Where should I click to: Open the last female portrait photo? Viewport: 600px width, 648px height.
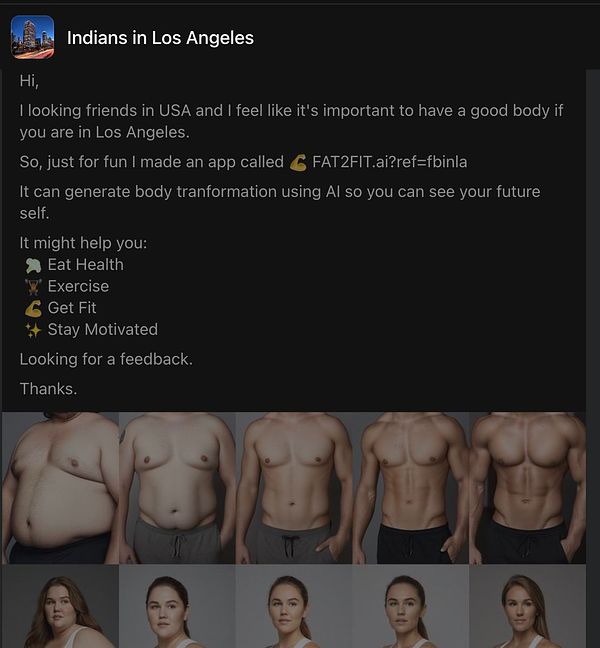[x=528, y=607]
